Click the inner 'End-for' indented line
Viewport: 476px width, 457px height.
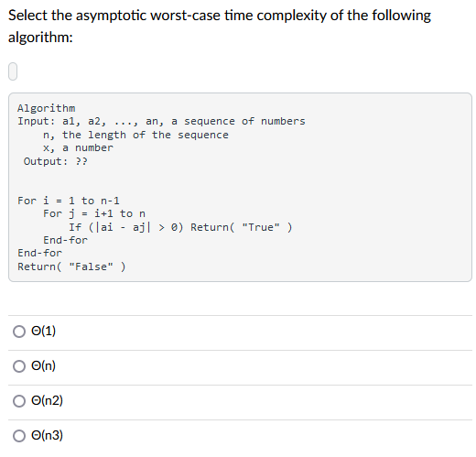(65, 240)
